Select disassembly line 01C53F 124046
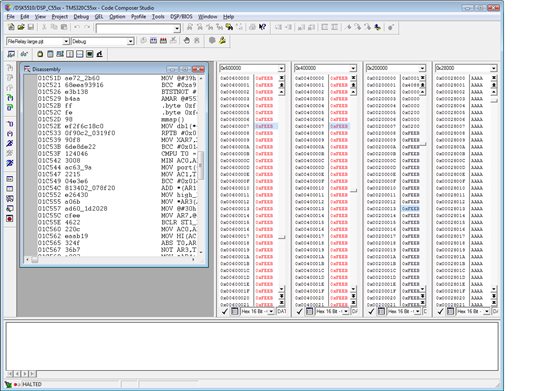 pyautogui.click(x=118, y=154)
